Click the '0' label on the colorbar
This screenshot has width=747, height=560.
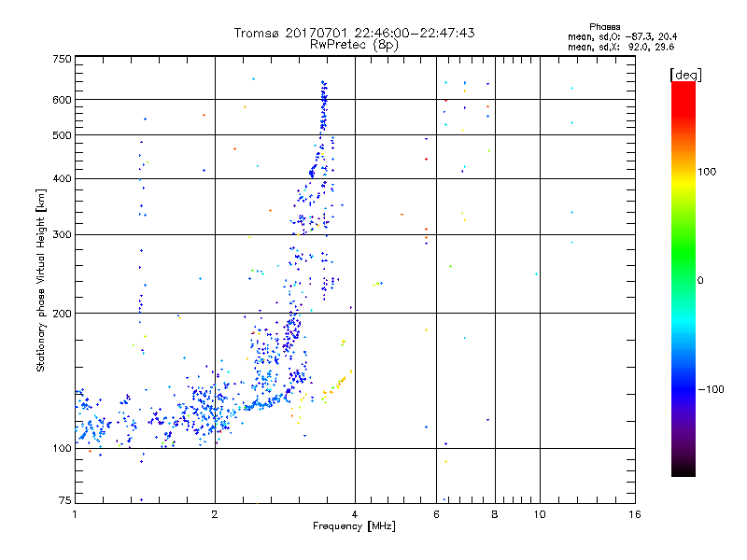click(700, 281)
